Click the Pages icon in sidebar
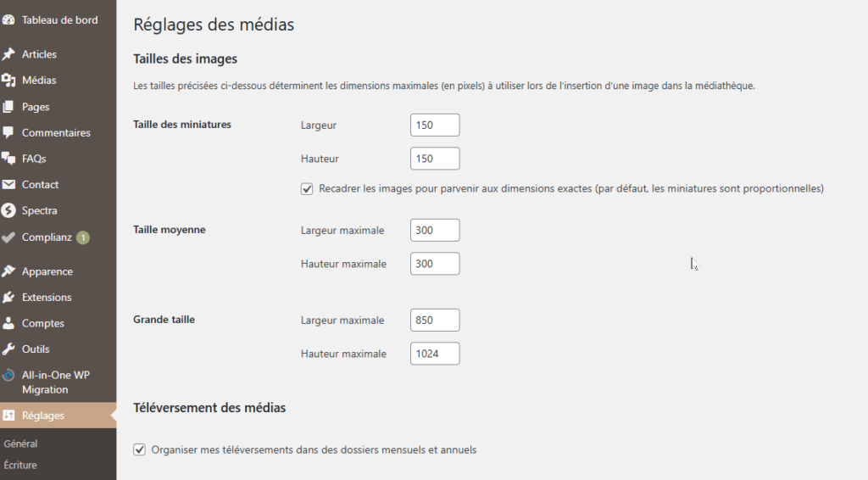Screen dimensions: 868x480 pos(8,106)
